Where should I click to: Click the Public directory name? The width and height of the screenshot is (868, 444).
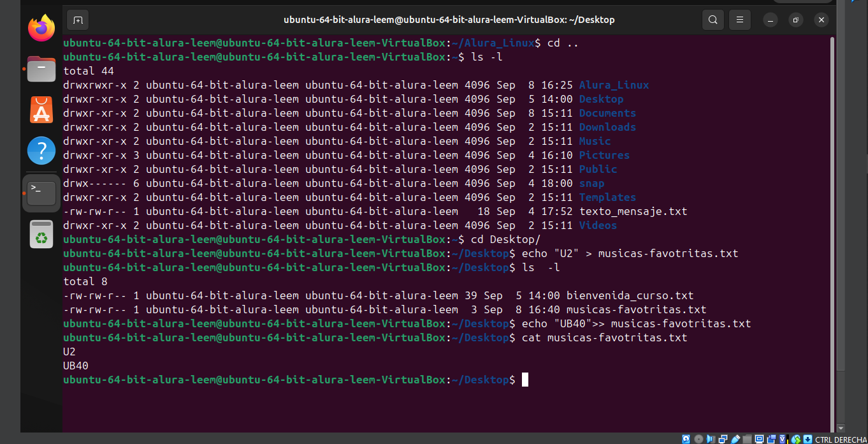(598, 169)
